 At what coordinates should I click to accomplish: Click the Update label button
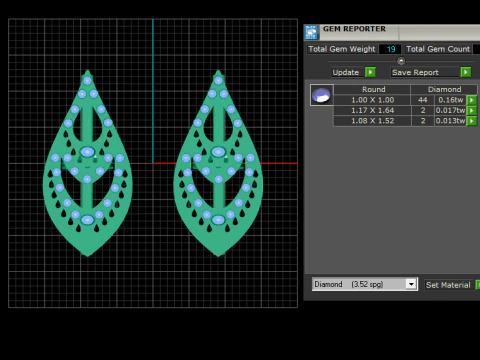pos(346,72)
